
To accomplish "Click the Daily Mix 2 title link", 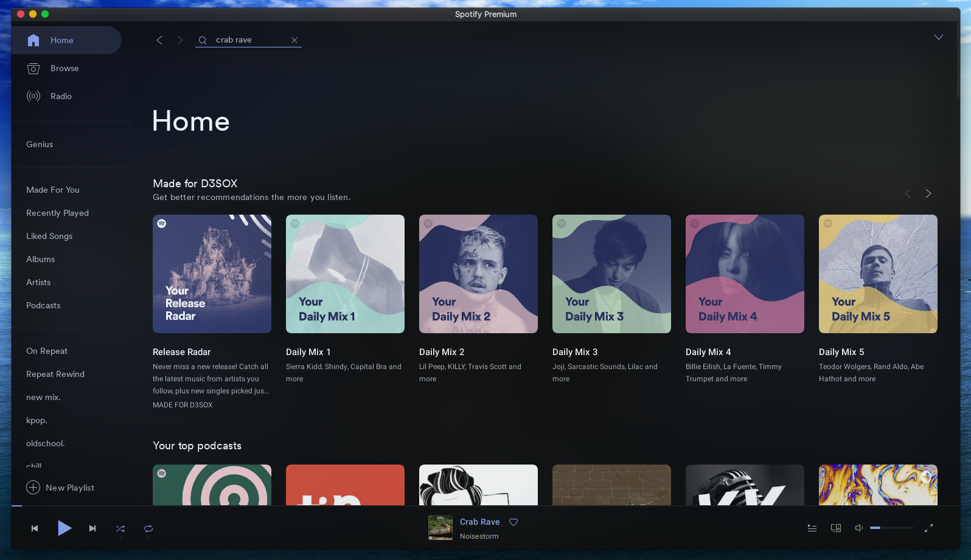I will 442,352.
